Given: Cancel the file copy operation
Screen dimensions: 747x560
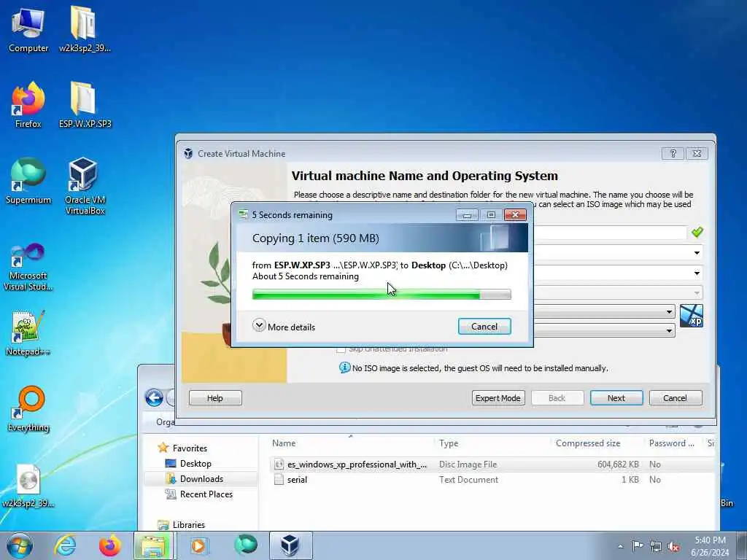Looking at the screenshot, I should click(x=484, y=327).
